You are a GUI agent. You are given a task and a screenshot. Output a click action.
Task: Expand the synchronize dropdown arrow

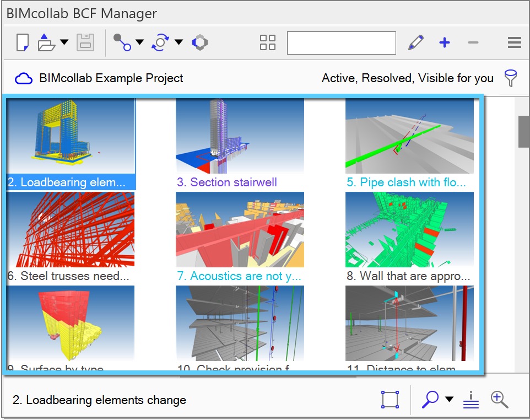point(179,42)
